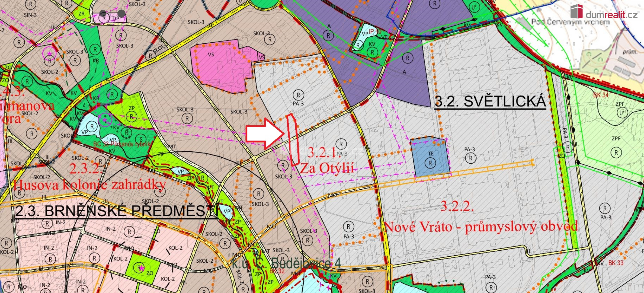The width and height of the screenshot is (644, 293).
Task: Click the circled S symbol near Pilmanův rybník
Action: [x=140, y=139]
